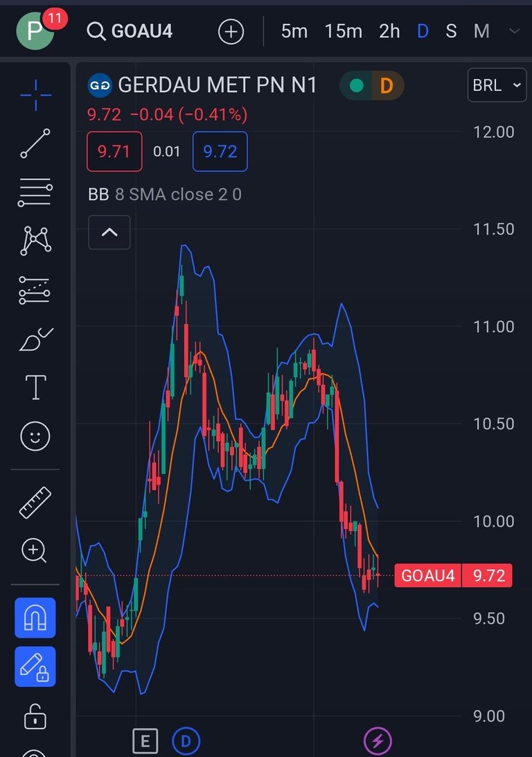
Task: Switch to the 15m timeframe
Action: point(343,31)
